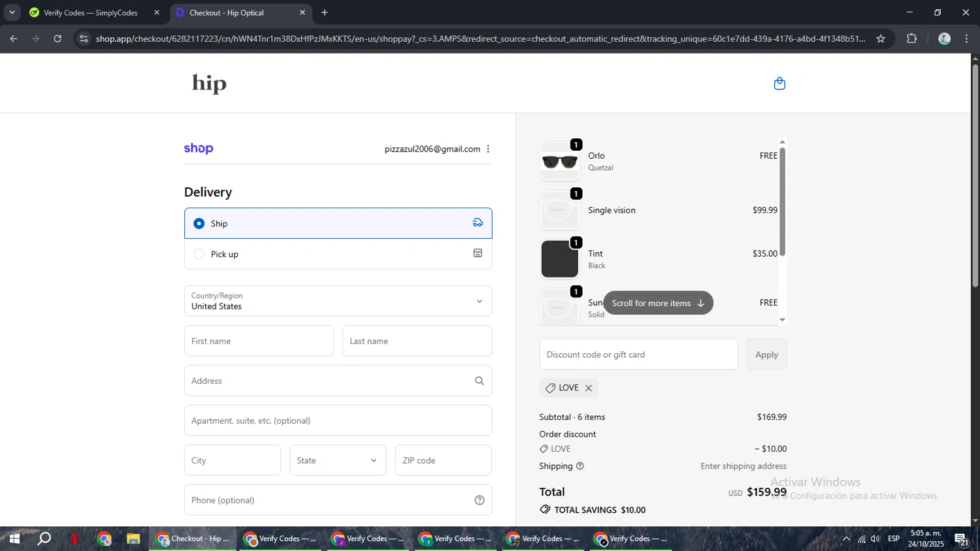Click the Apply discount button

pos(767,354)
